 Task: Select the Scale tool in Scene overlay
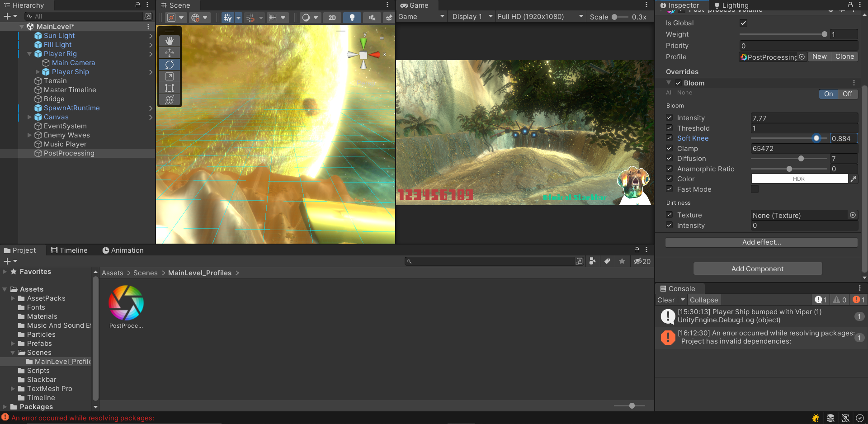coord(170,76)
